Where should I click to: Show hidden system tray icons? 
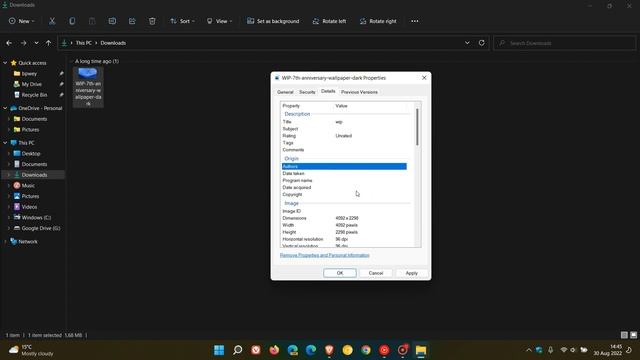(x=529, y=350)
